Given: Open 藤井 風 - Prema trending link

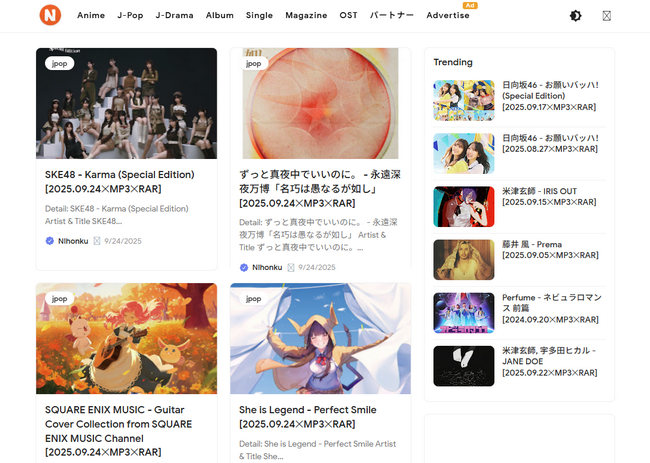Looking at the screenshot, I should [551, 250].
